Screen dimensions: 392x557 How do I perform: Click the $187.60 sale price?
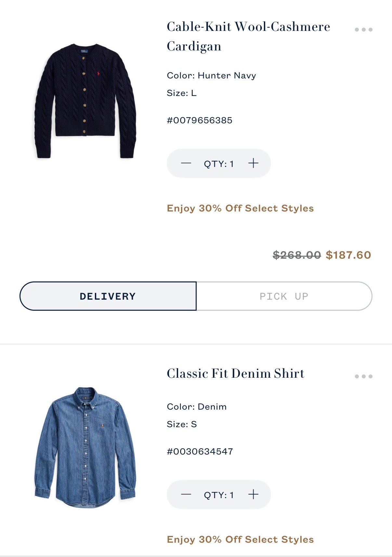click(348, 255)
